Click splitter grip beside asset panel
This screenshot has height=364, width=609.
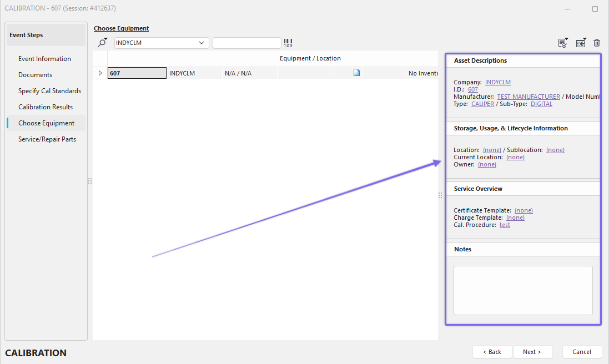440,195
